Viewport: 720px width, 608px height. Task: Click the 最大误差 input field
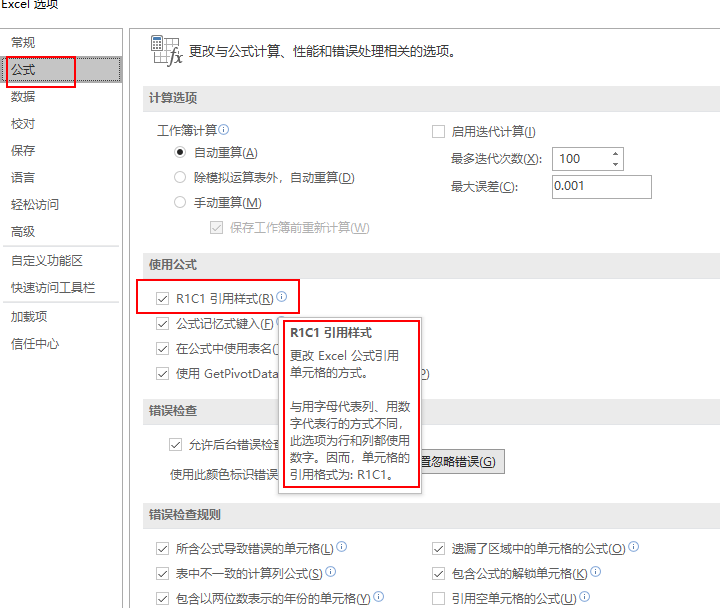(602, 186)
